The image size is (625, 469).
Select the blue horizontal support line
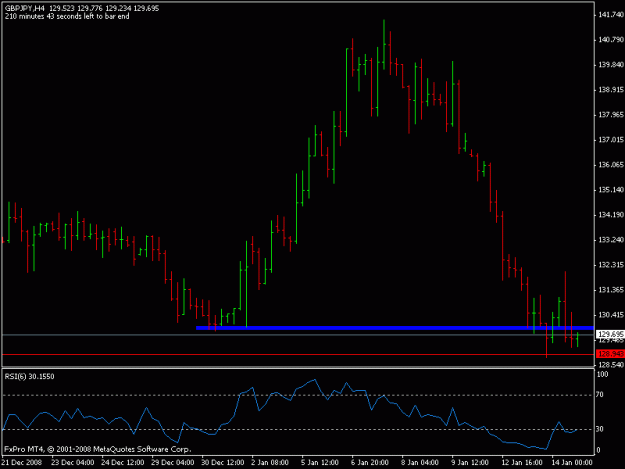click(x=395, y=328)
